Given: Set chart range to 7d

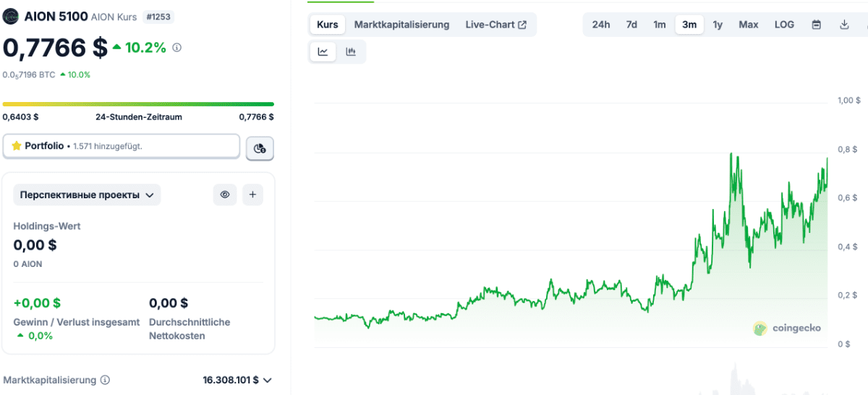Looking at the screenshot, I should (631, 25).
